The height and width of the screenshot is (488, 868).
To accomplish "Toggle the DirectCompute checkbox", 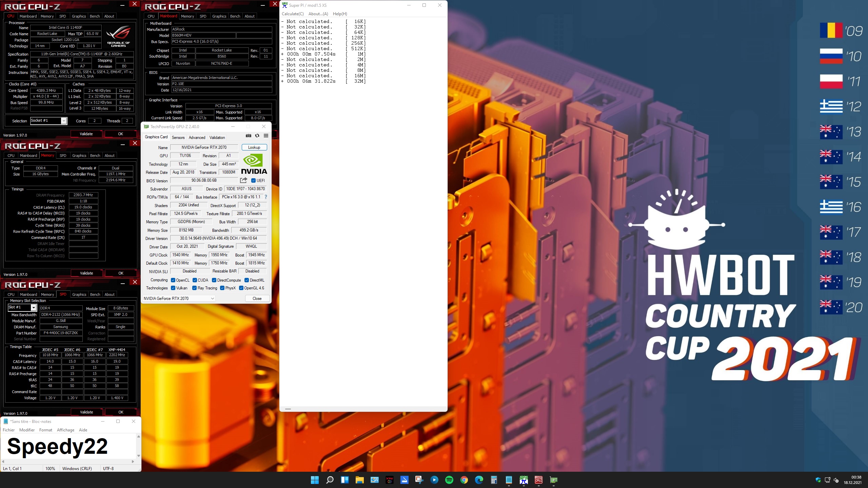I will (214, 280).
